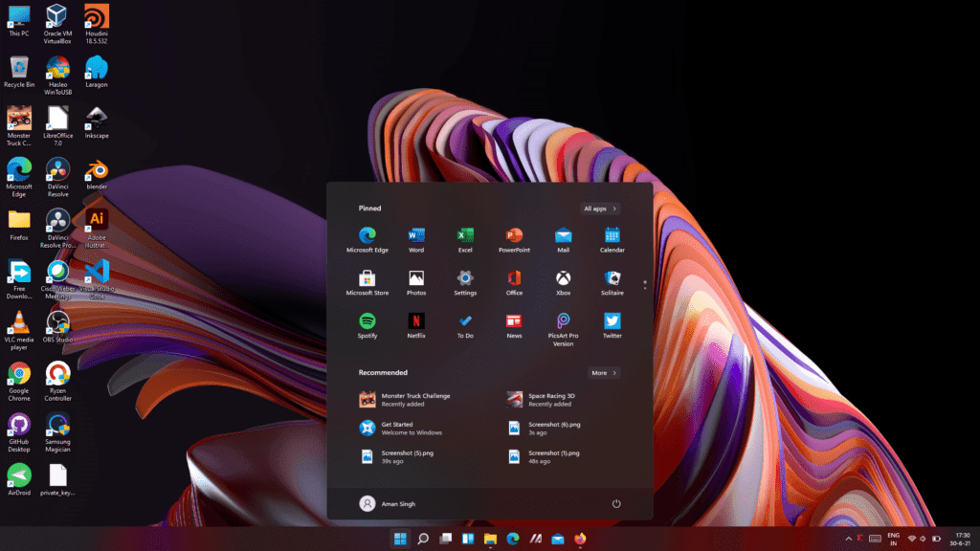The image size is (980, 551).
Task: Click the pinned apps page dots
Action: 645,285
